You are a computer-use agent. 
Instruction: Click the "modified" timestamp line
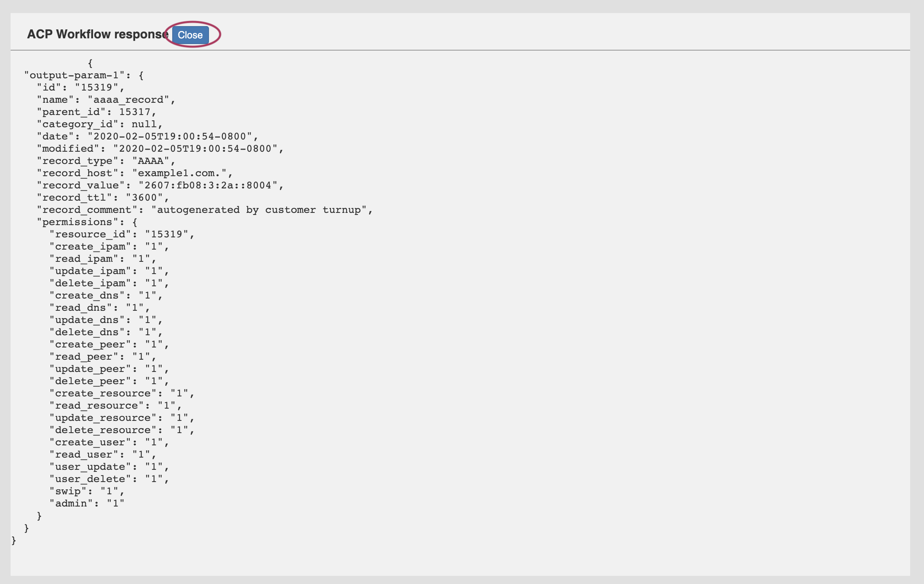click(x=160, y=149)
